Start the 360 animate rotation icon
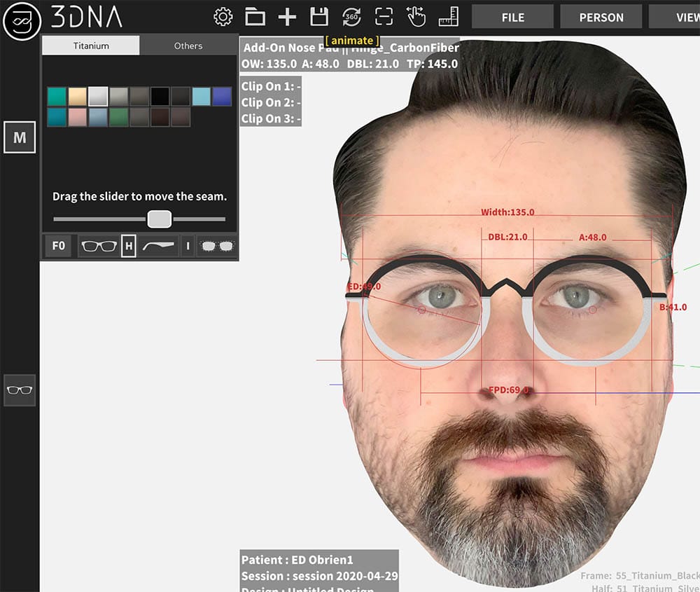The height and width of the screenshot is (592, 700). tap(351, 18)
